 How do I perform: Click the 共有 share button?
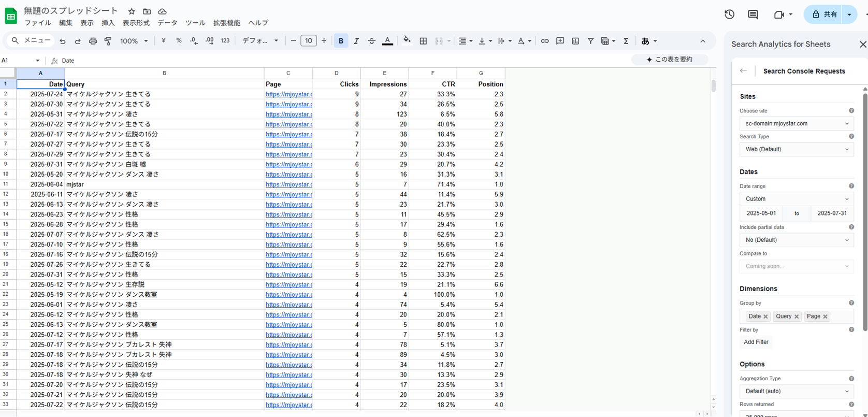824,15
